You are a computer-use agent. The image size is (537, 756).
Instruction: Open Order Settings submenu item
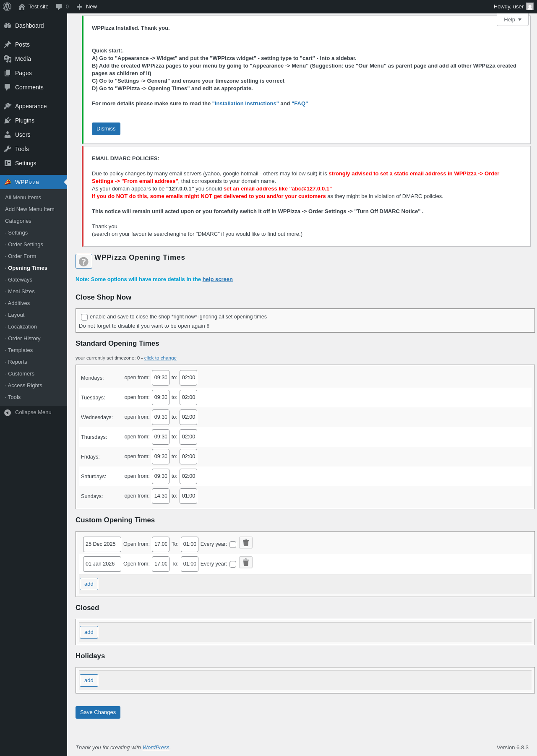click(x=24, y=245)
